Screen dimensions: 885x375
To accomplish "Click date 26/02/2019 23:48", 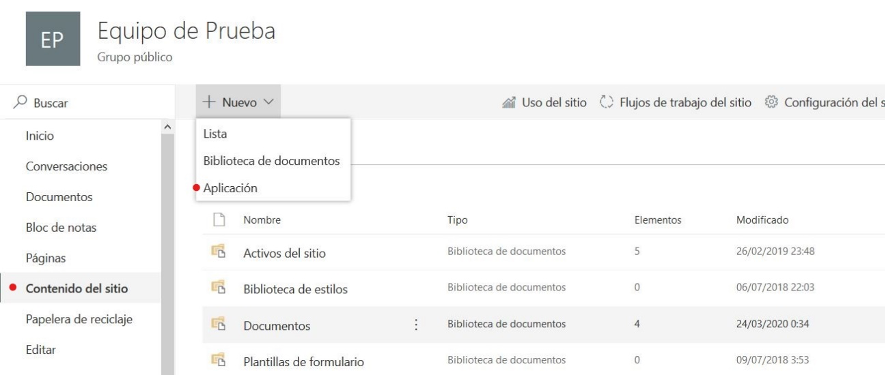I will pyautogui.click(x=776, y=251).
